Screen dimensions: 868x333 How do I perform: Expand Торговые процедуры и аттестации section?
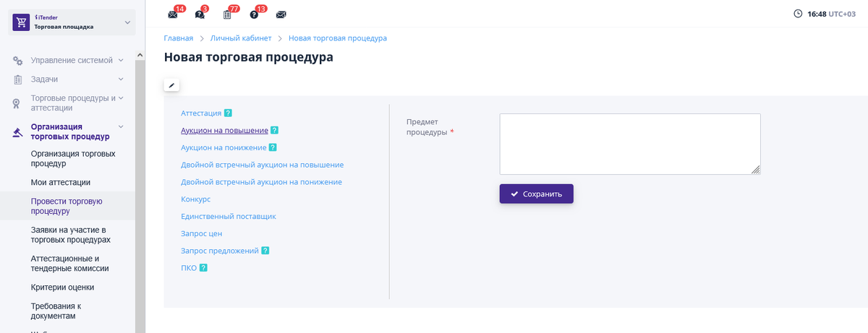coord(121,98)
